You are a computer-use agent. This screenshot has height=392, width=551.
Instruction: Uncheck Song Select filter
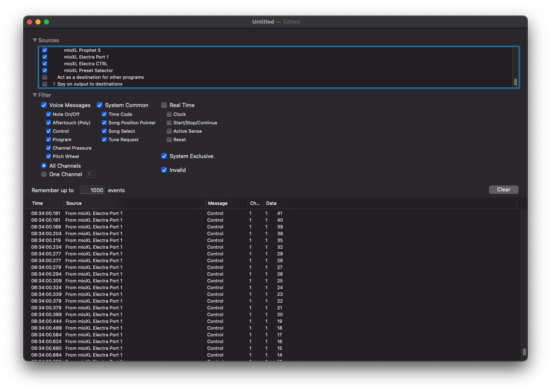click(x=104, y=131)
